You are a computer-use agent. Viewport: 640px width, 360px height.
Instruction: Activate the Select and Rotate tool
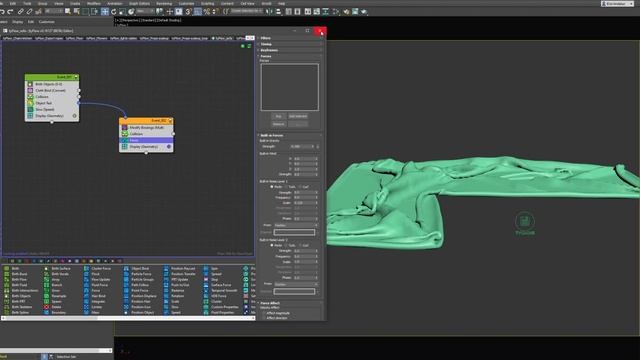(x=113, y=12)
